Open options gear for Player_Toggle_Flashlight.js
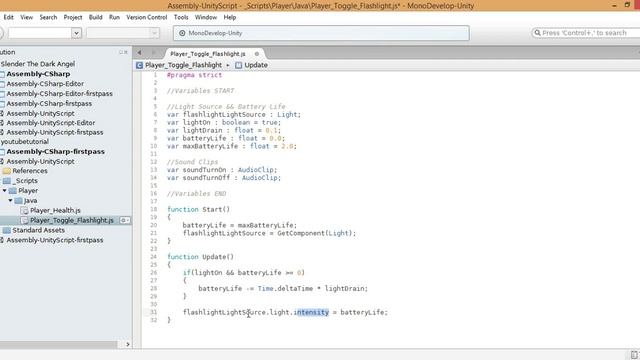 124,220
